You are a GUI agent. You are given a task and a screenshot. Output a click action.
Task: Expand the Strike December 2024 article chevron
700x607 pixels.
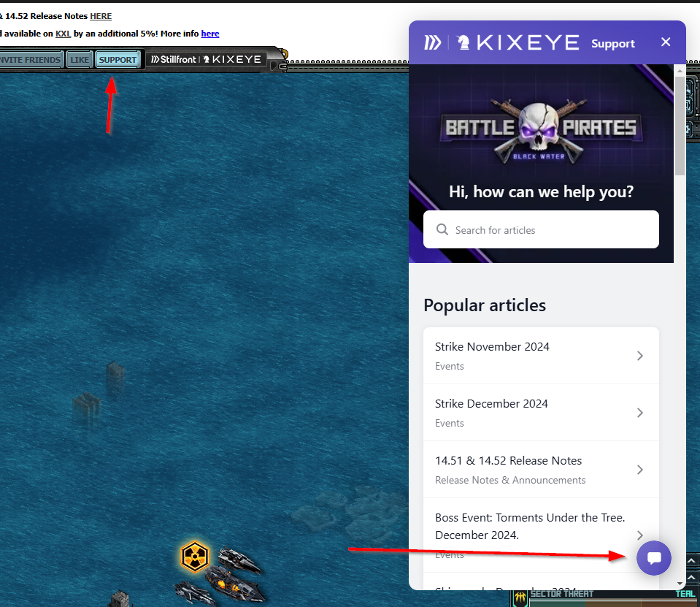pyautogui.click(x=639, y=413)
